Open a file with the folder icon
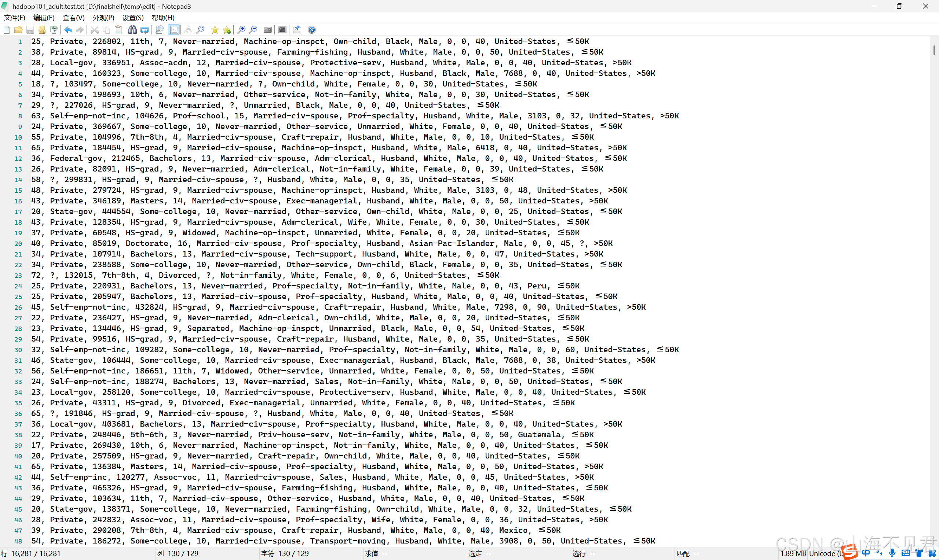The image size is (939, 560). [x=18, y=30]
